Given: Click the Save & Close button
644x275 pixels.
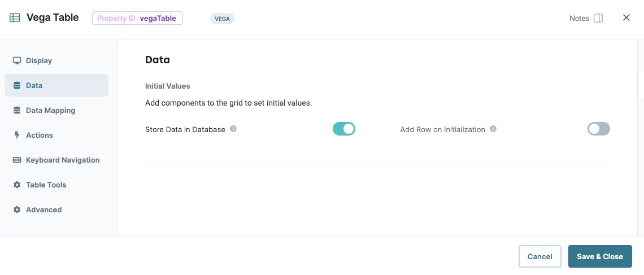Looking at the screenshot, I should (x=599, y=256).
